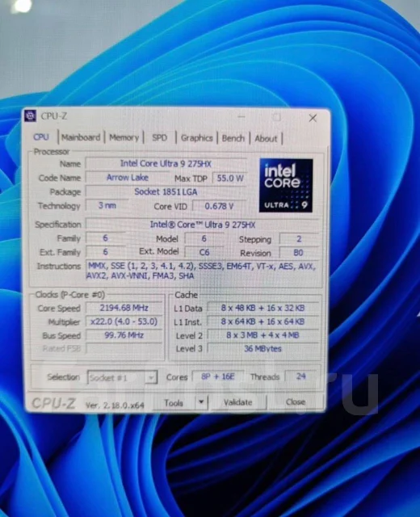Click the Threads value '24'
This screenshot has height=517, width=420.
(x=300, y=376)
